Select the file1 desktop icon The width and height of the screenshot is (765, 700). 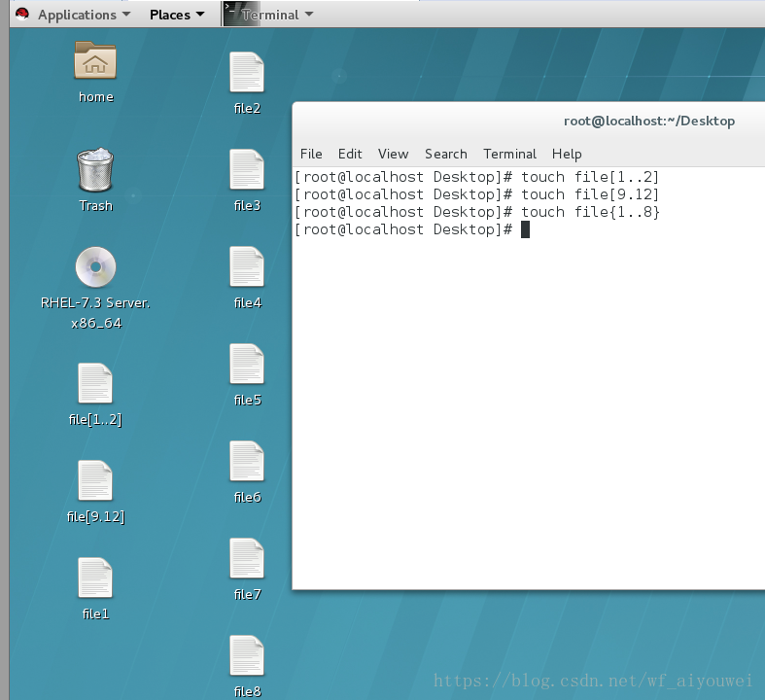coord(95,577)
